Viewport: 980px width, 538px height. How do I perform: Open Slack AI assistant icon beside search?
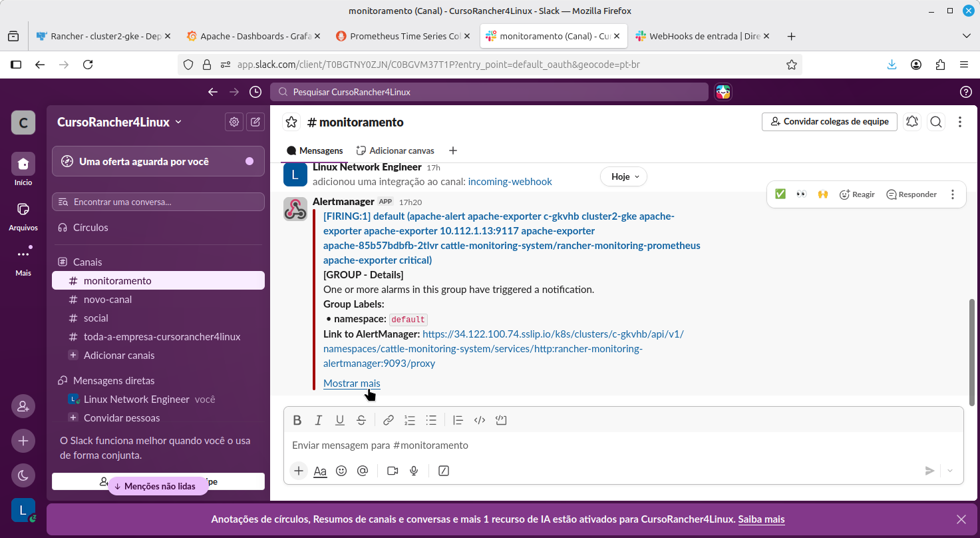[x=723, y=92]
